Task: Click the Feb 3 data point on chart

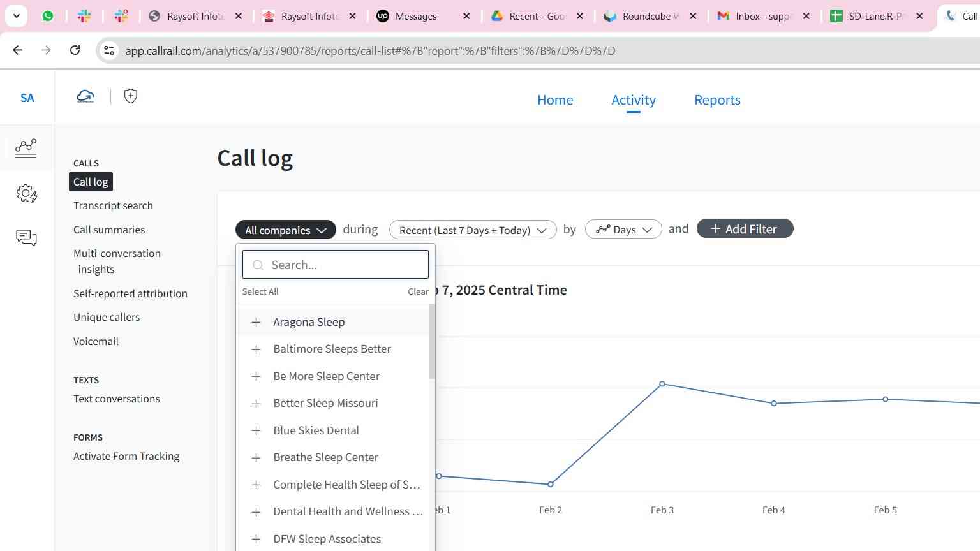Action: [x=662, y=384]
